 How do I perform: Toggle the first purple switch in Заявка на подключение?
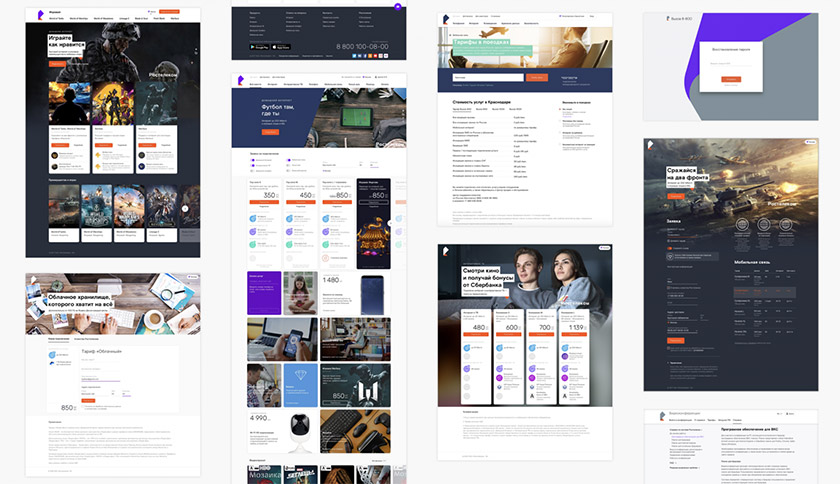point(253,160)
